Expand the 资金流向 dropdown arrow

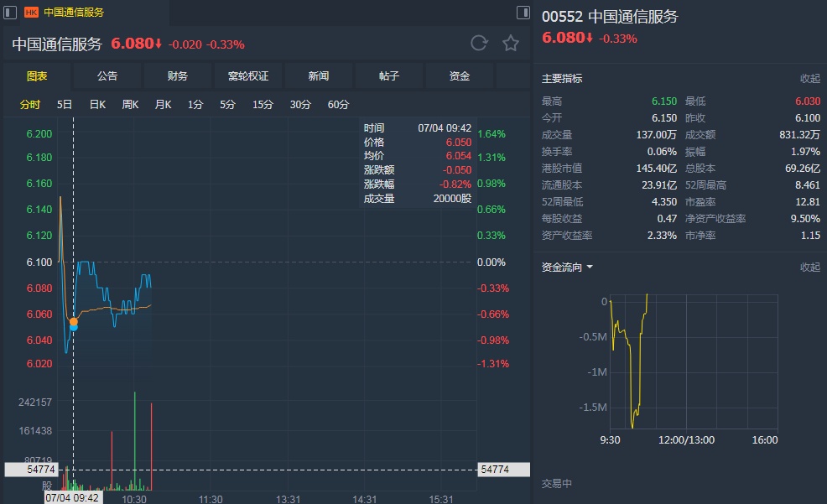click(590, 268)
